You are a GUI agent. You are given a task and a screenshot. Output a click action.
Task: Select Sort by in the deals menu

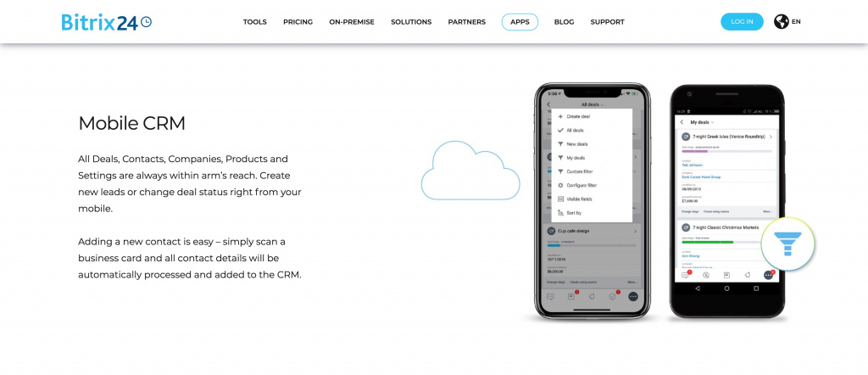(574, 212)
